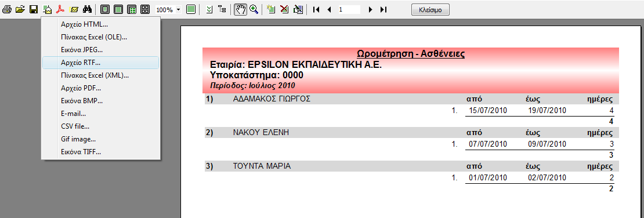This screenshot has width=644, height=218.
Task: Choose Αρχείο HTML... from export menu
Action: click(100, 24)
